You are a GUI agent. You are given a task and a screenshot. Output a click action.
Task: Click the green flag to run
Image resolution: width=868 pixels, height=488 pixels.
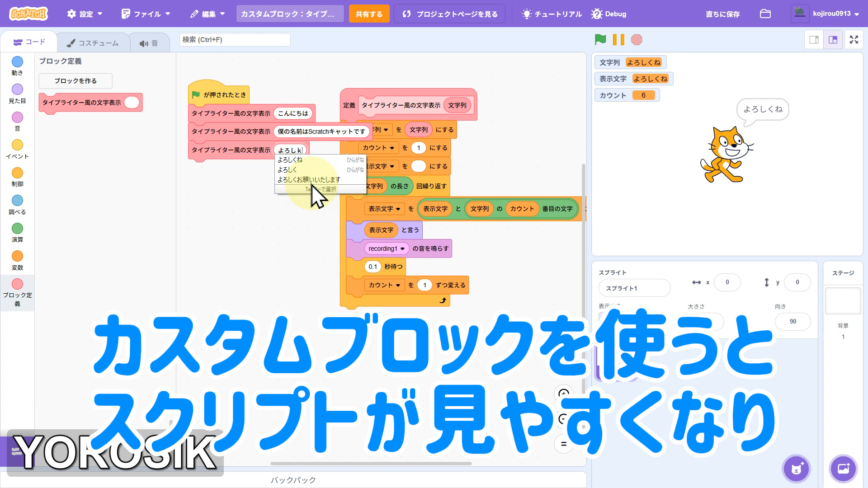click(x=600, y=40)
